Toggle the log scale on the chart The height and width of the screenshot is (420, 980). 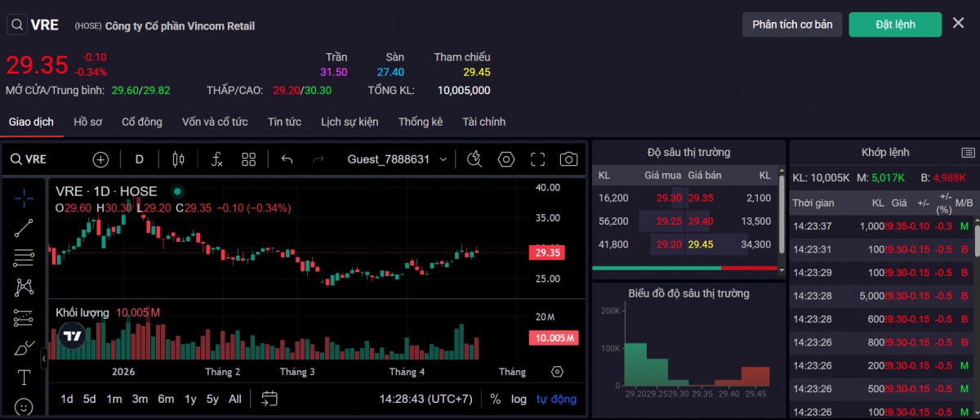pos(519,399)
